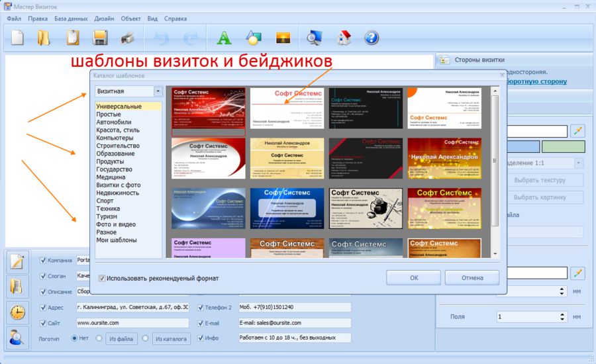Click the www.oursite.com site input field
This screenshot has width=596, height=364.
[x=132, y=323]
